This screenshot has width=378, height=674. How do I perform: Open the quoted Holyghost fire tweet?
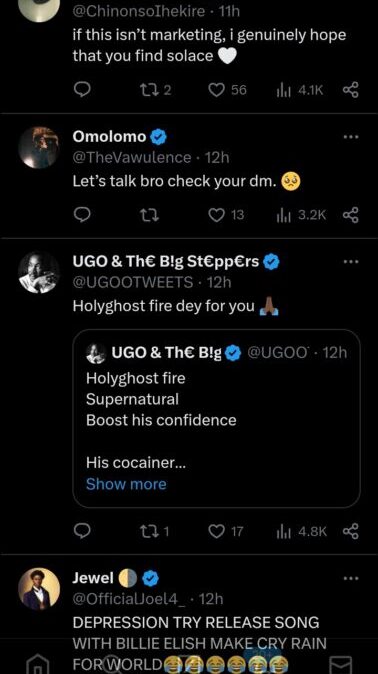click(216, 418)
